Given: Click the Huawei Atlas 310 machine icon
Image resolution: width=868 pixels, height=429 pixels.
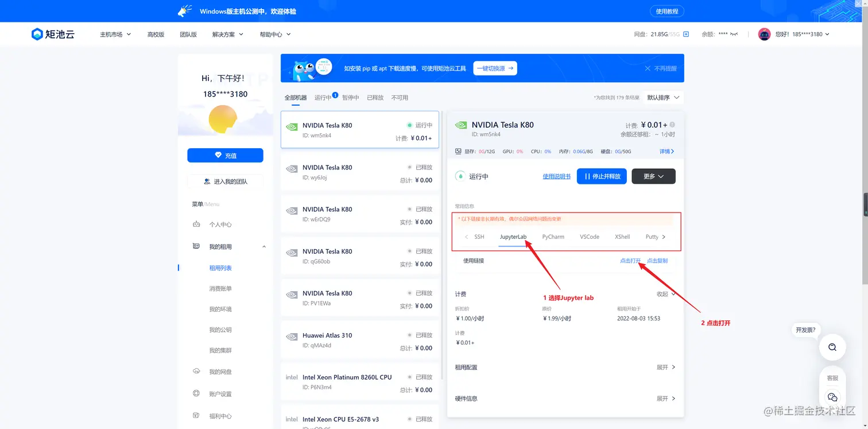Looking at the screenshot, I should pyautogui.click(x=292, y=337).
